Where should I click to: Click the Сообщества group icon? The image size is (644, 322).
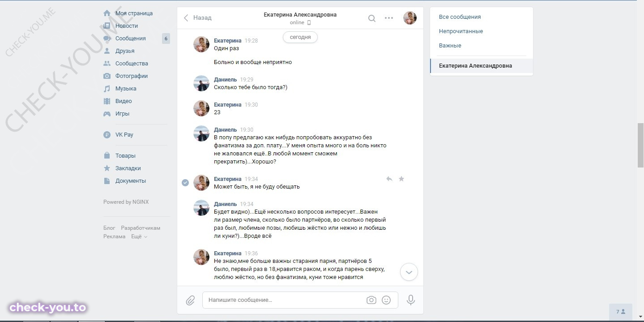(107, 64)
